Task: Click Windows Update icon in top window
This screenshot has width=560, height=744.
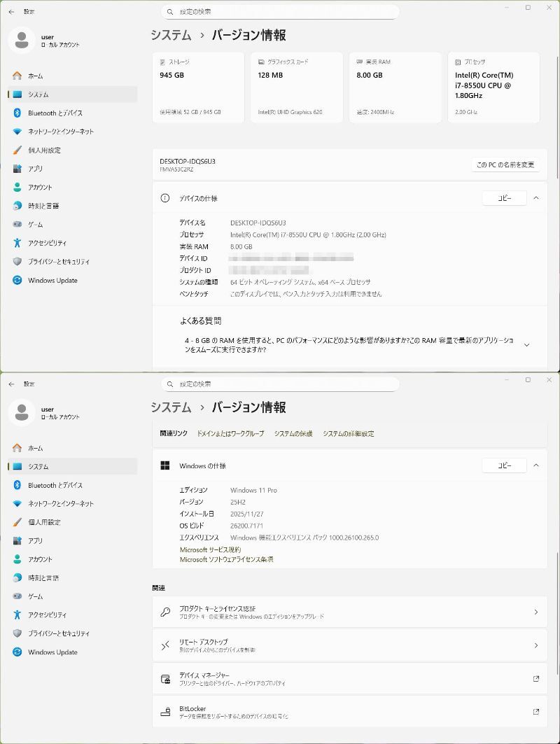Action: [x=17, y=280]
